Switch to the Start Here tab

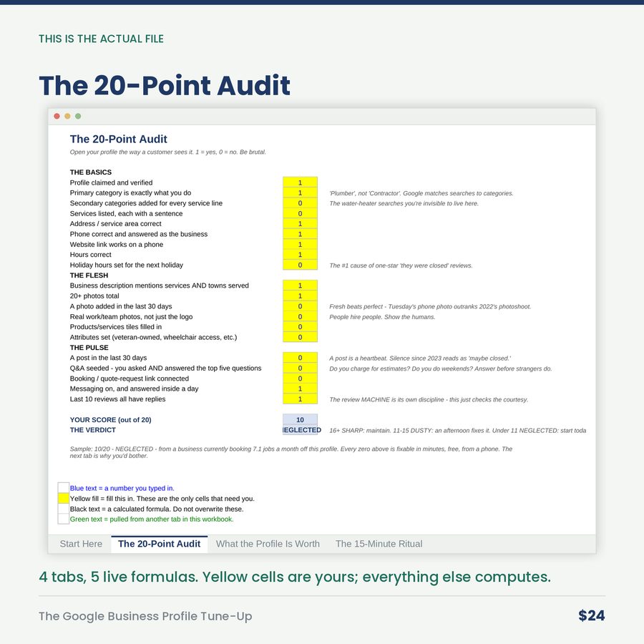[x=81, y=544]
